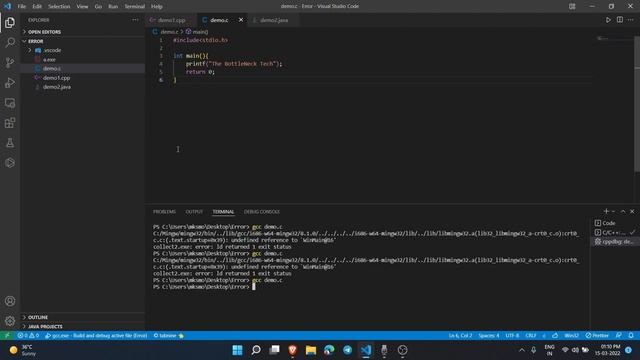Open the remote window indicator in status bar
The width and height of the screenshot is (640, 360).
7,336
